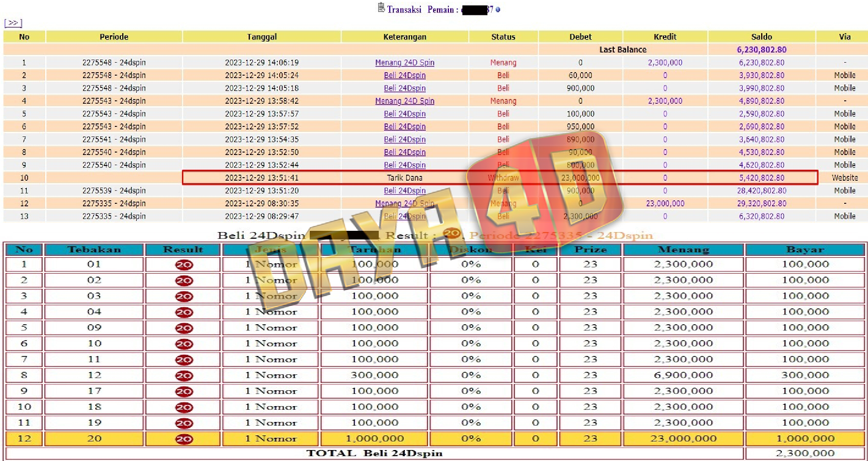Screen dimensions: 868x461
Task: Select the Tarik Dana withdraw row
Action: 404,178
